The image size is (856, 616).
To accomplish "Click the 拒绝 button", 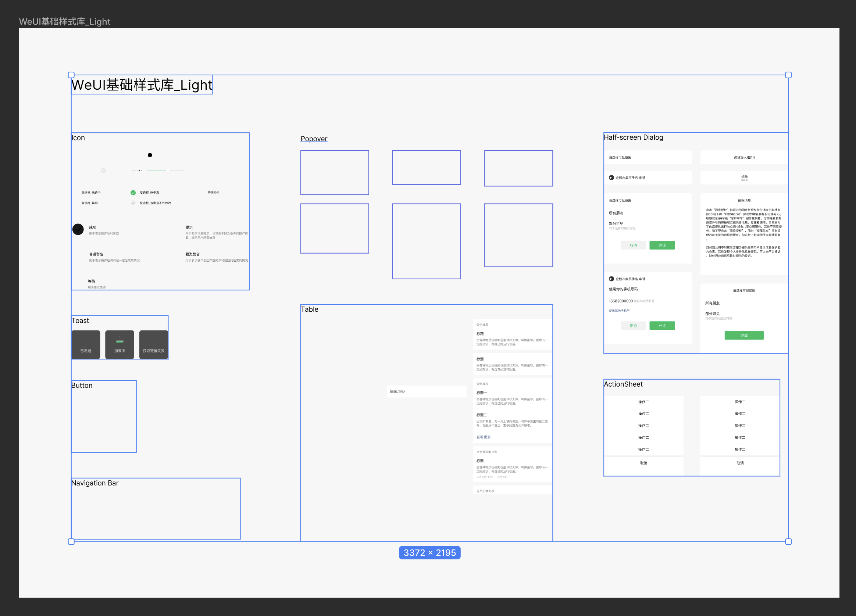I will pos(633,326).
